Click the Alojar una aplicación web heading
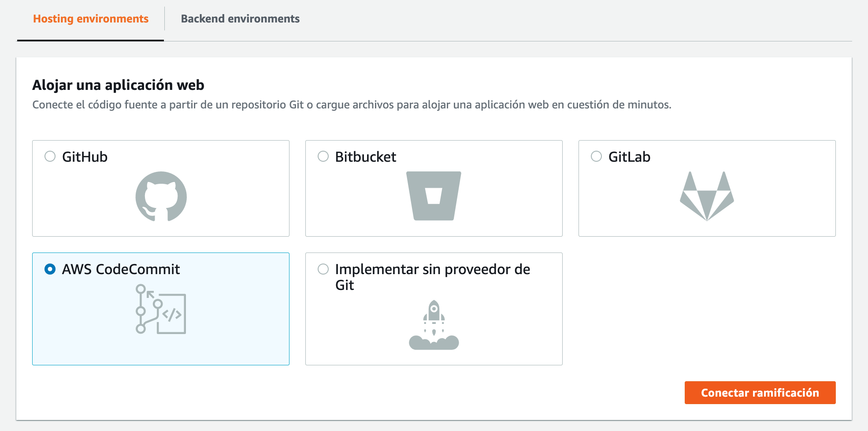Image resolution: width=868 pixels, height=431 pixels. coord(119,85)
